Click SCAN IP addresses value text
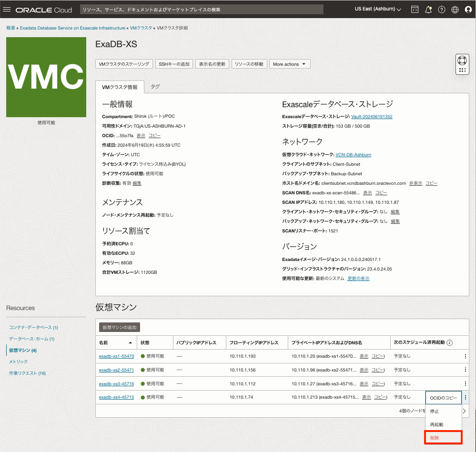 pos(358,202)
